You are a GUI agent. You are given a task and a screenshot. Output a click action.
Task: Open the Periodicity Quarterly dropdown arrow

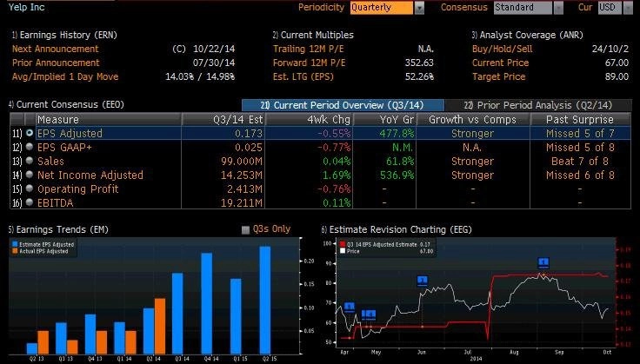(419, 8)
